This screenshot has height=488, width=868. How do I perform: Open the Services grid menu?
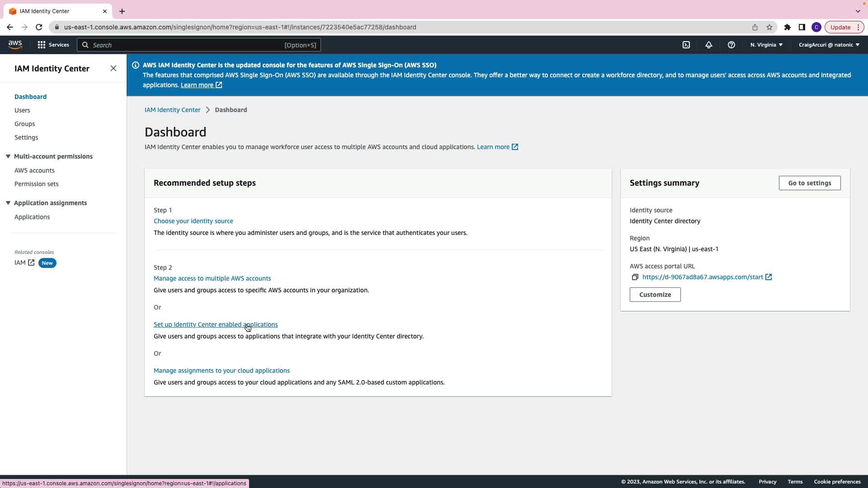tap(53, 45)
